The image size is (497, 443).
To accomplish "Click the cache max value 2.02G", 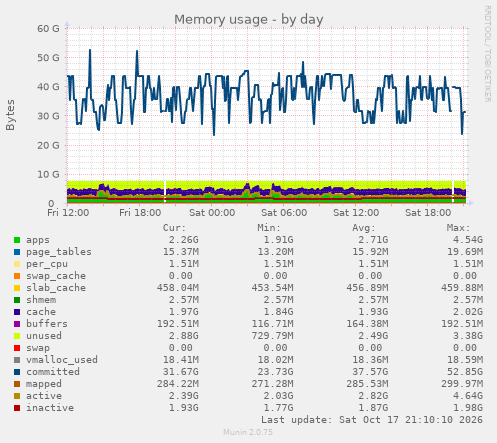I will click(x=468, y=312).
